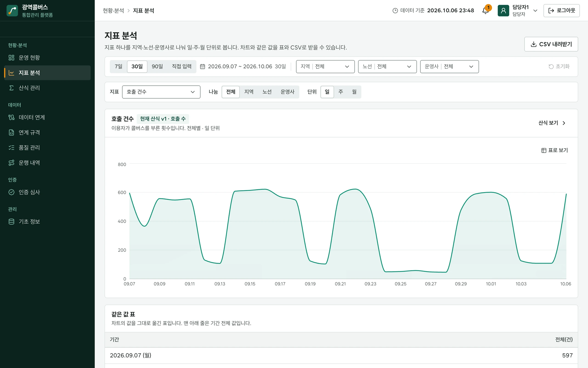Image resolution: width=588 pixels, height=368 pixels.
Task: Set unit to 주
Action: pos(341,92)
